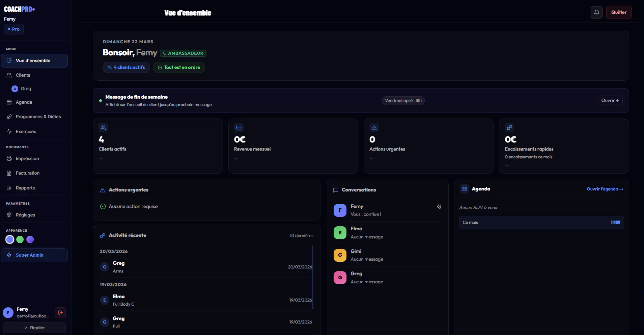
Task: Click the Agenda panel calendar icon
Action: pos(465,189)
